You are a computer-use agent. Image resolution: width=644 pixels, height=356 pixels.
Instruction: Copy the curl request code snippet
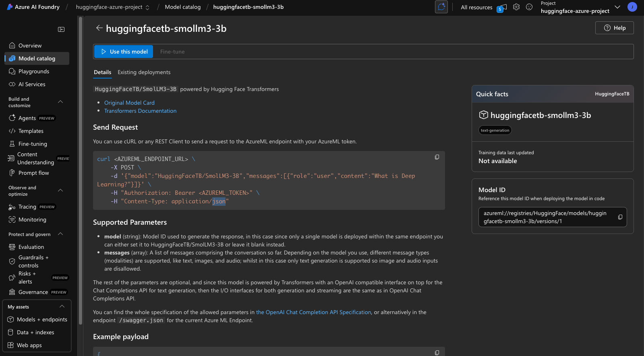pos(437,157)
